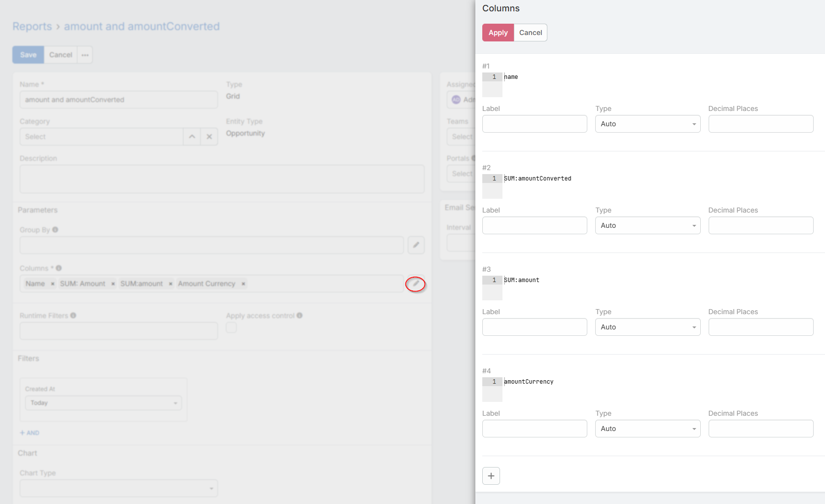Click the Columns info icon
The image size is (825, 504).
59,268
